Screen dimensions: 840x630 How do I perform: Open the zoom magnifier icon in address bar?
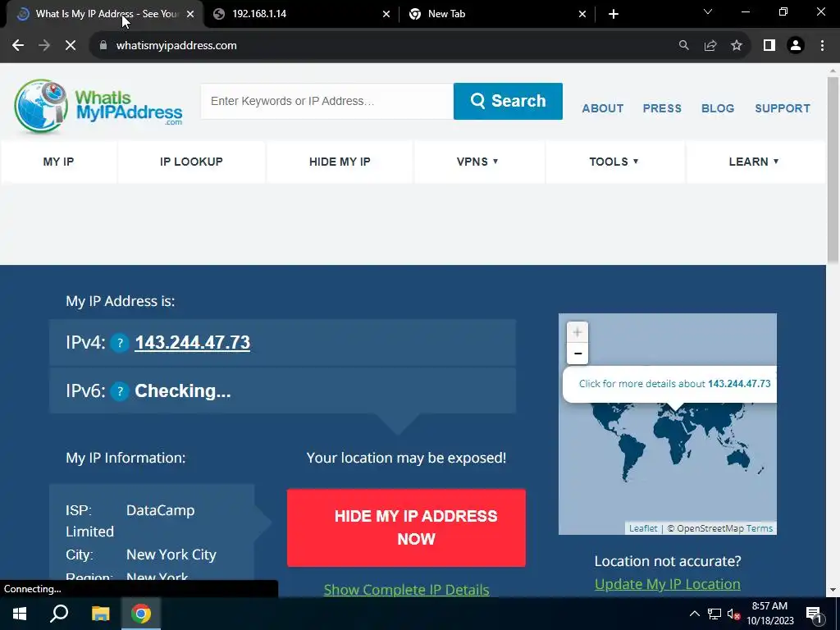[x=683, y=46]
